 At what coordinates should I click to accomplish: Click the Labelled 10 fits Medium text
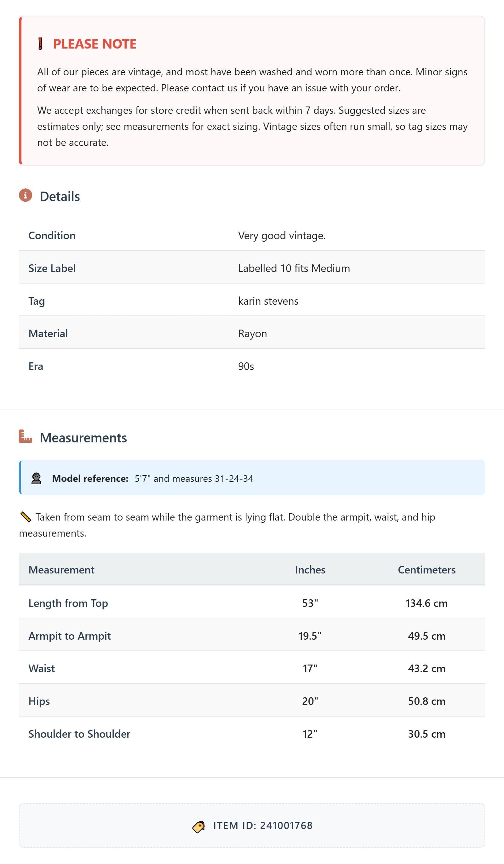pos(294,268)
